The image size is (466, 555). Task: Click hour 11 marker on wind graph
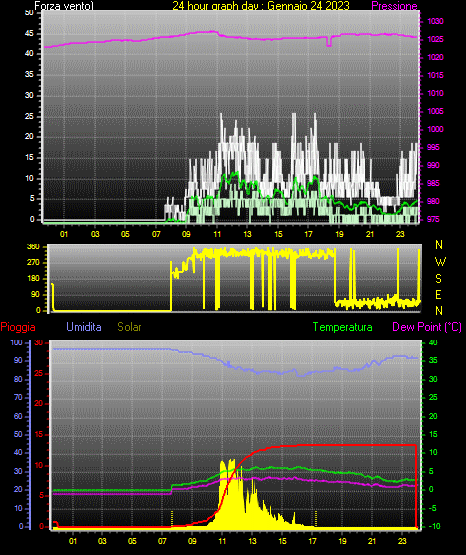pos(217,234)
